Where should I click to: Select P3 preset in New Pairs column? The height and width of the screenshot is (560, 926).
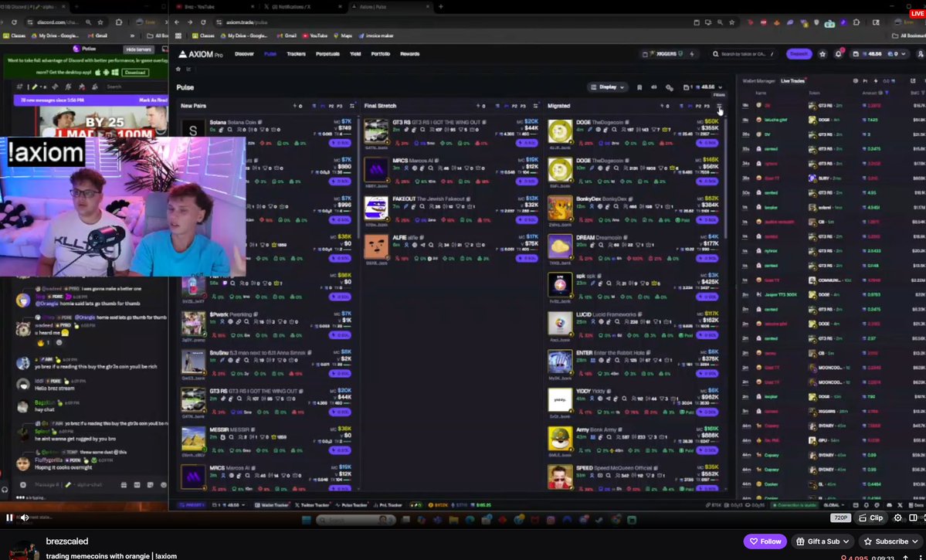tap(339, 107)
